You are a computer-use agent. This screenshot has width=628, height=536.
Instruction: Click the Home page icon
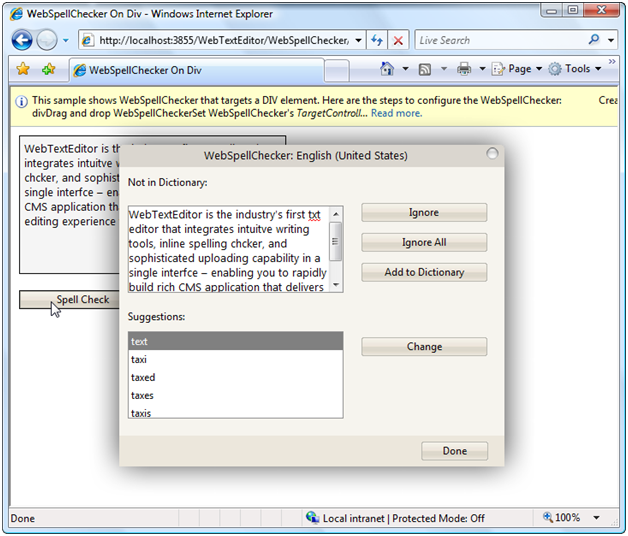(x=388, y=69)
